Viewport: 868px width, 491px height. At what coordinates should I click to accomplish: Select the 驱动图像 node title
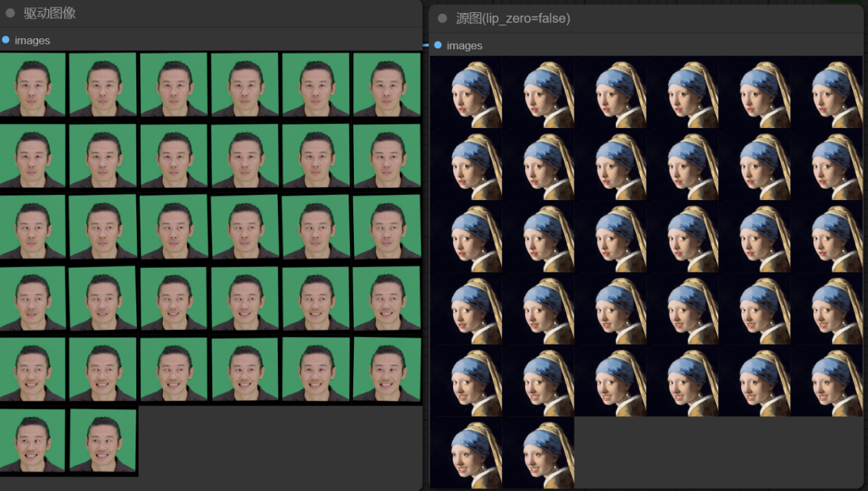tap(50, 13)
